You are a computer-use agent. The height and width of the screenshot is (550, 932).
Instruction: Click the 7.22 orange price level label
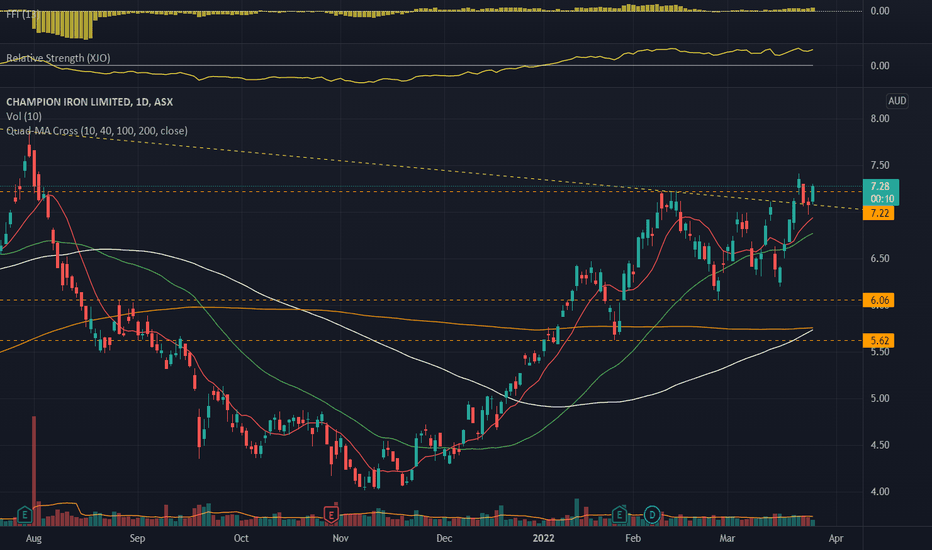point(879,213)
